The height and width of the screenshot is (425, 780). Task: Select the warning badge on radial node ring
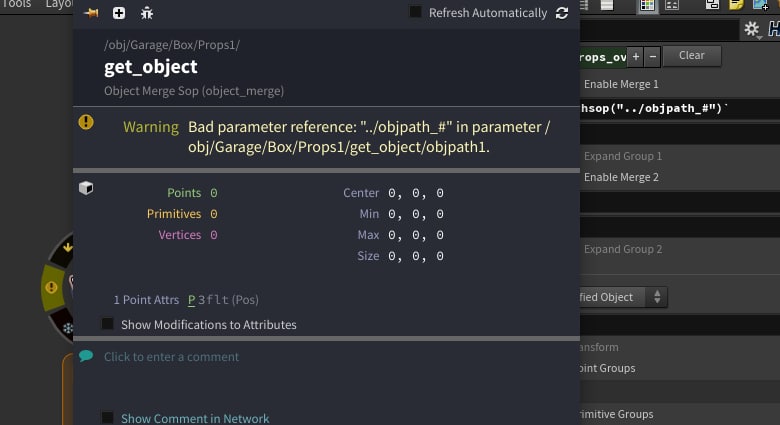[x=51, y=287]
